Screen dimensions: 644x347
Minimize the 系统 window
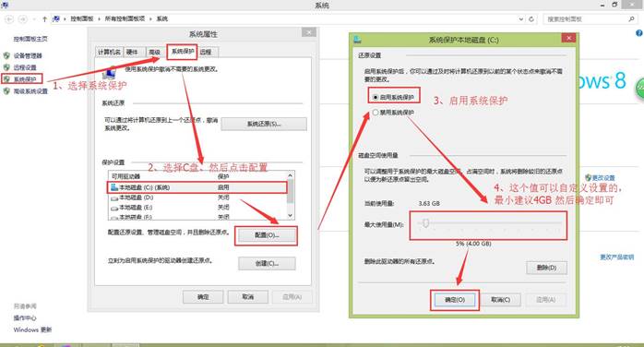click(x=602, y=5)
